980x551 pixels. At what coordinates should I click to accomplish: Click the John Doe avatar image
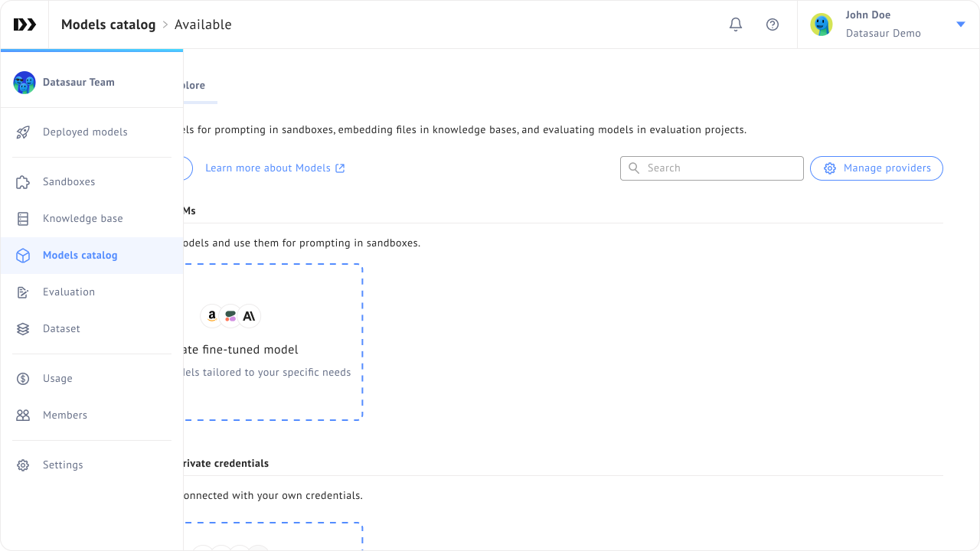click(x=822, y=24)
